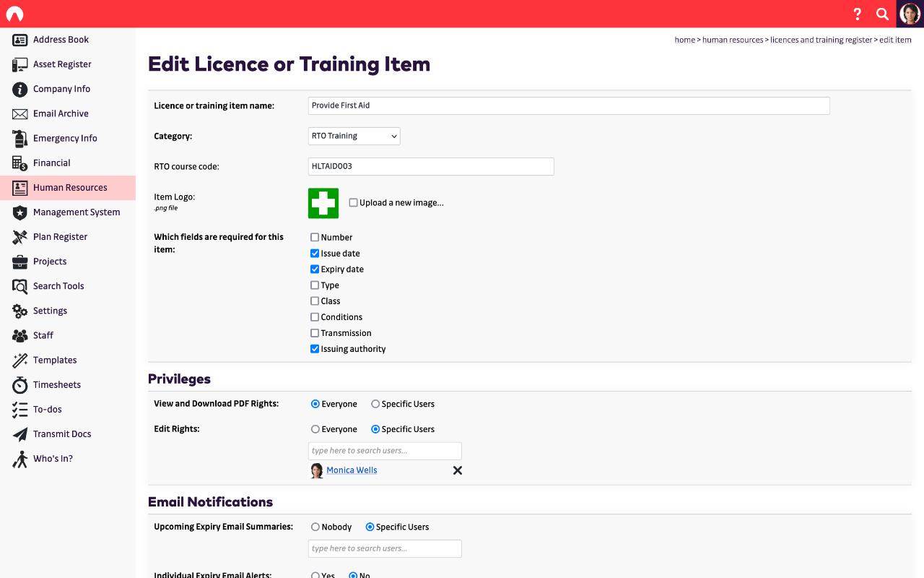Click the Search Tools magnifier icon
The width and height of the screenshot is (924, 578).
coord(20,286)
